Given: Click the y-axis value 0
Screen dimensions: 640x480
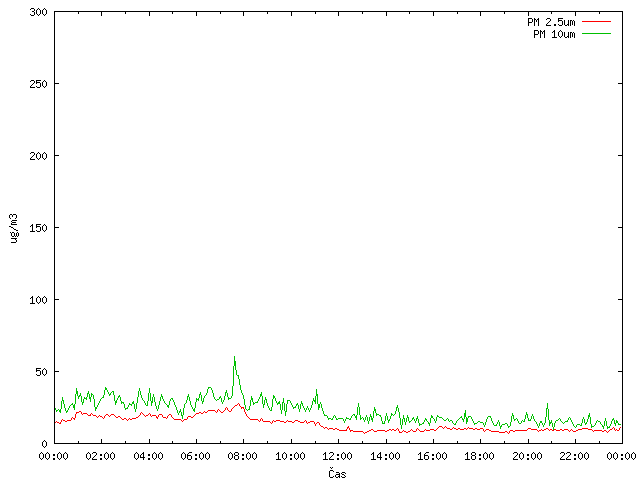Looking at the screenshot, I should pos(44,444).
